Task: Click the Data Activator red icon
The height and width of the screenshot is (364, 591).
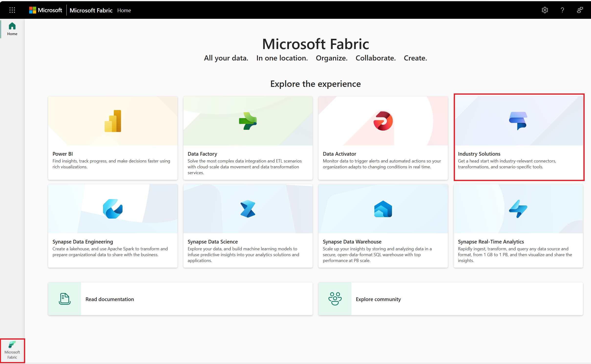Action: click(383, 121)
